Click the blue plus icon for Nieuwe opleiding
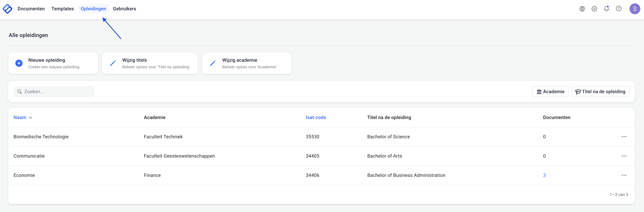Image resolution: width=644 pixels, height=212 pixels. [x=19, y=63]
